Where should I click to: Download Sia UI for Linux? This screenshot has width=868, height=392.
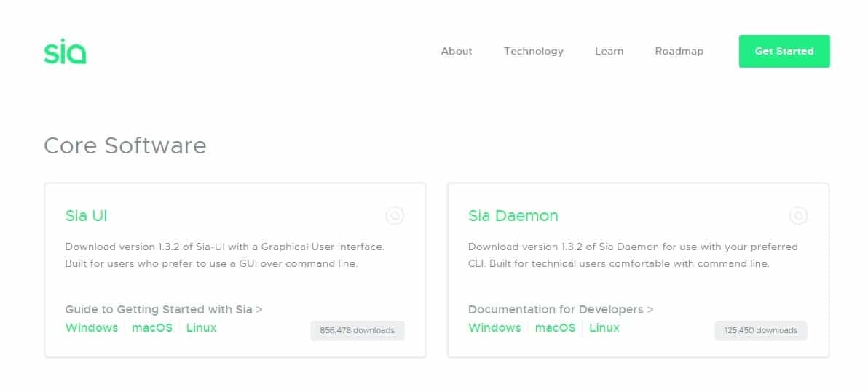pos(201,328)
